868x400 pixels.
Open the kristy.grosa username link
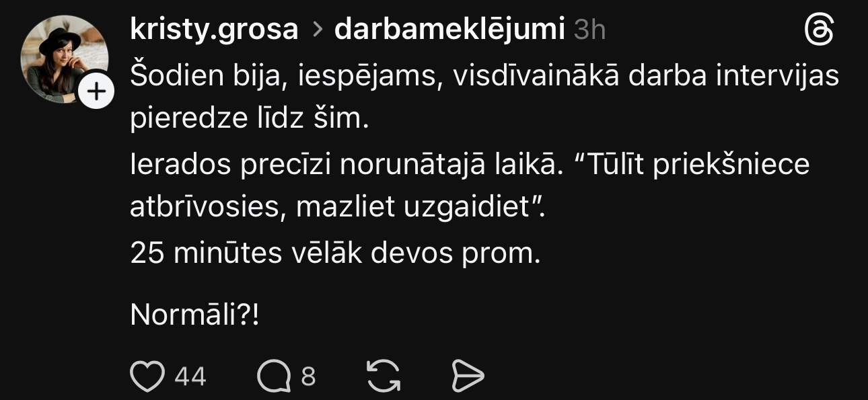[213, 30]
